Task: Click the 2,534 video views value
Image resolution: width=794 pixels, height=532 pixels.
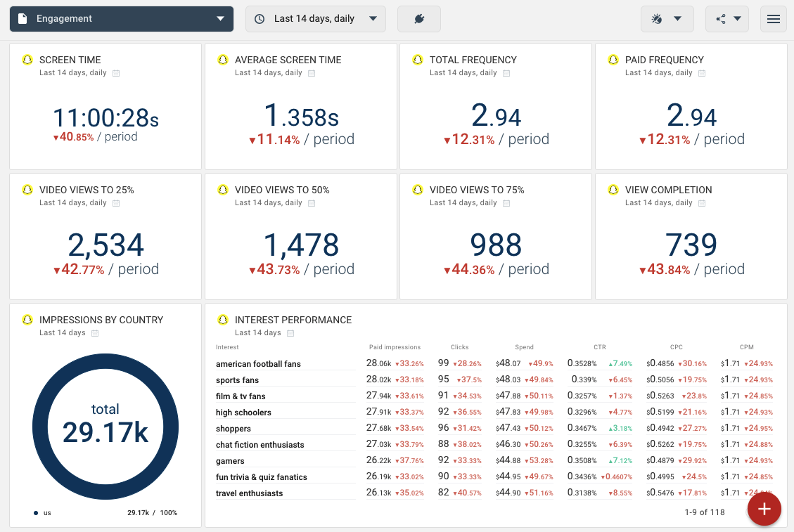Action: click(x=105, y=245)
